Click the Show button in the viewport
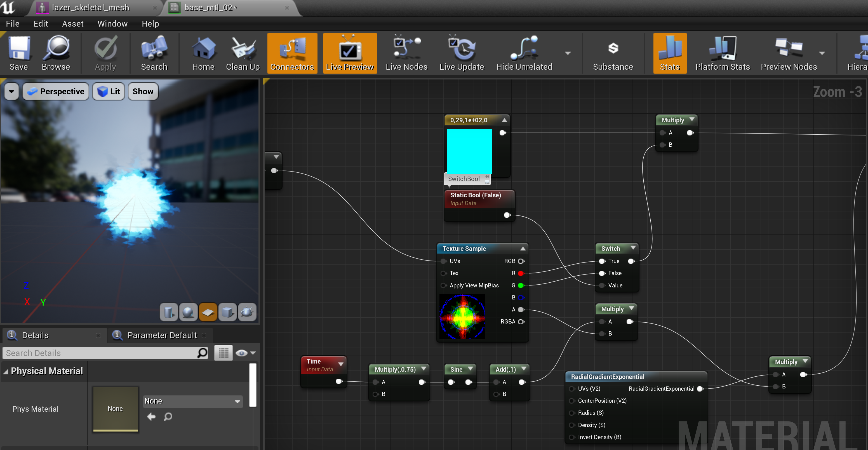The height and width of the screenshot is (450, 868). (x=143, y=91)
